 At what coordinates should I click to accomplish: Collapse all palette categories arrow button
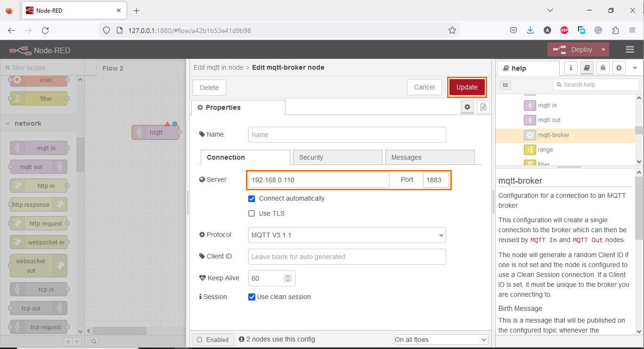(68, 342)
